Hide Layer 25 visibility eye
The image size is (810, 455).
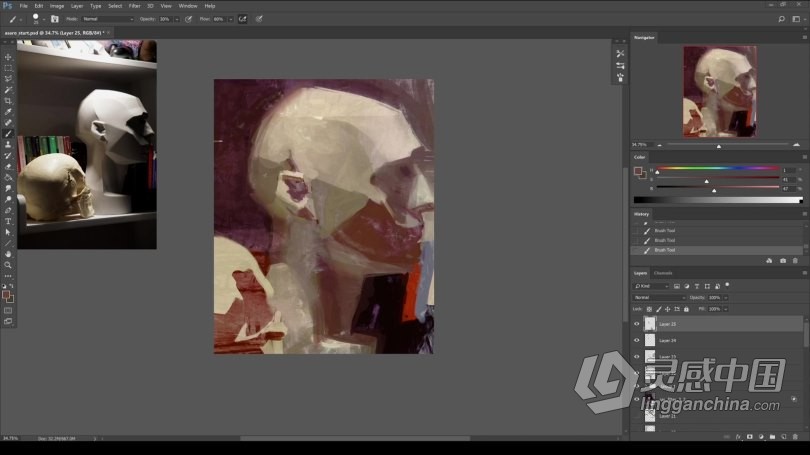[636, 324]
